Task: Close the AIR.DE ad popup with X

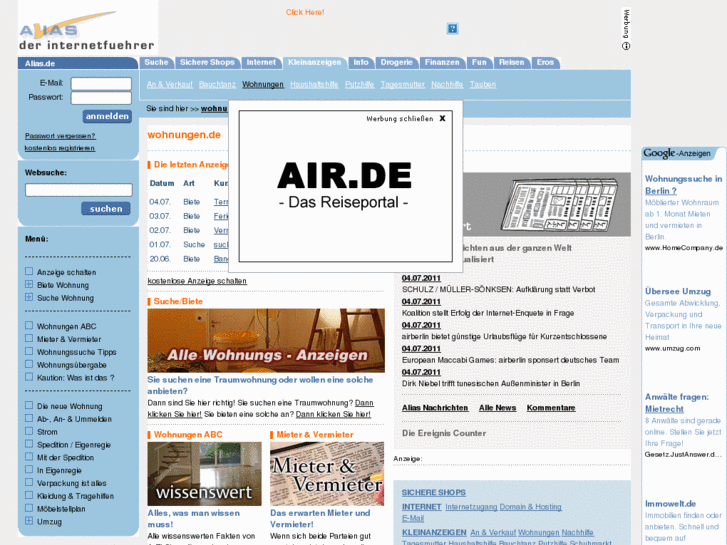Action: tap(442, 118)
